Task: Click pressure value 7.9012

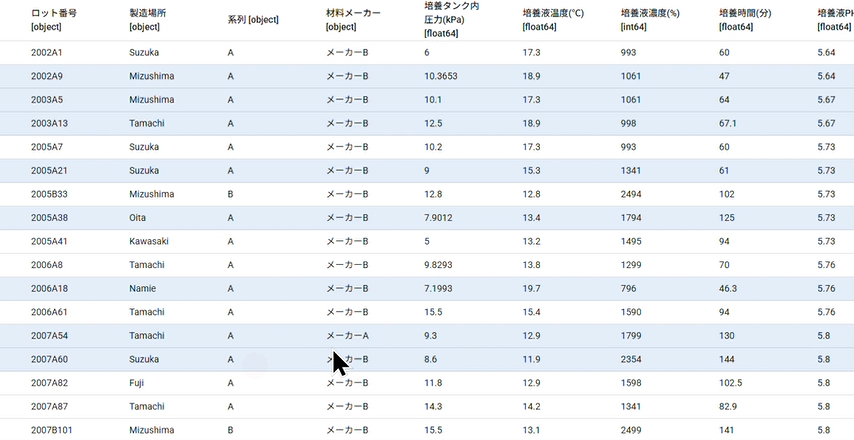Action: (x=438, y=218)
